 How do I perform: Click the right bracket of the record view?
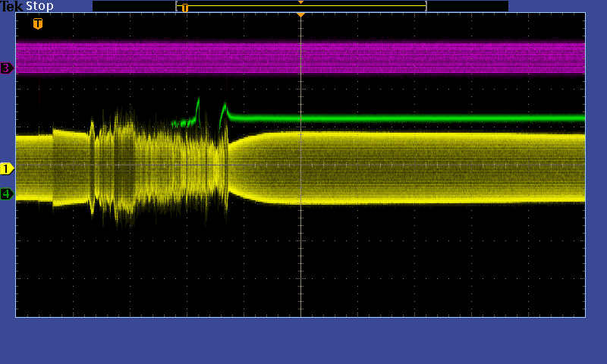[426, 6]
